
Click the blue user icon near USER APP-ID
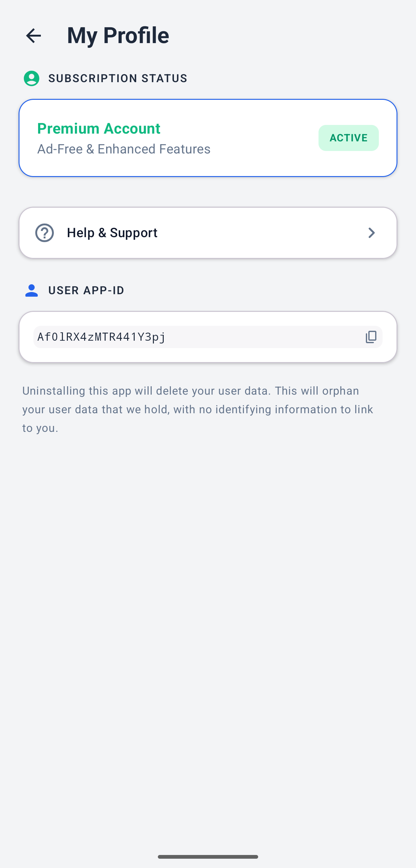point(31,290)
